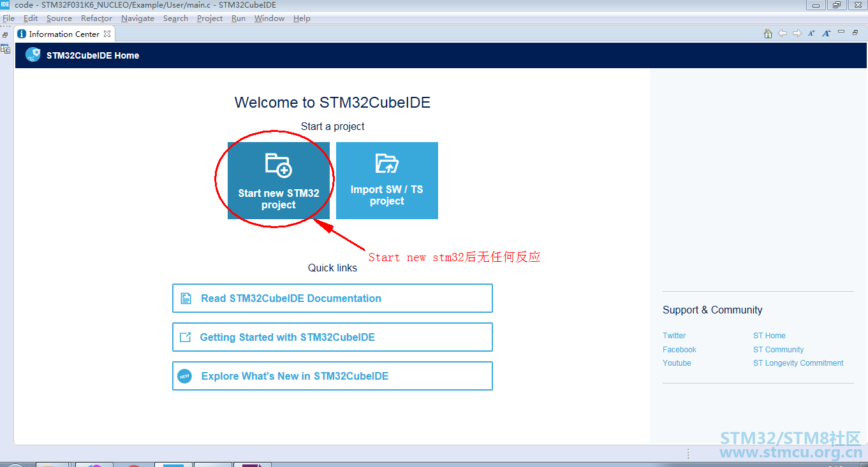Go back with the left arrow icon
This screenshot has width=868, height=467.
pyautogui.click(x=783, y=33)
